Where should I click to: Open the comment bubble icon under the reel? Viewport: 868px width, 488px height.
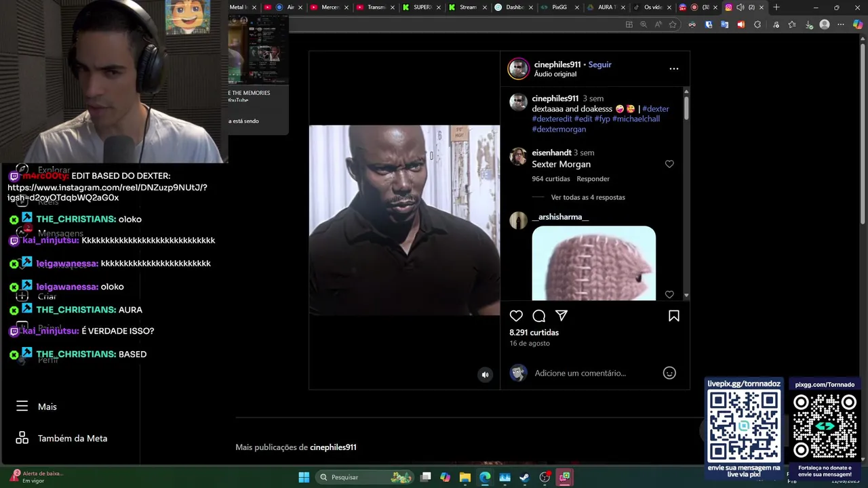(539, 316)
